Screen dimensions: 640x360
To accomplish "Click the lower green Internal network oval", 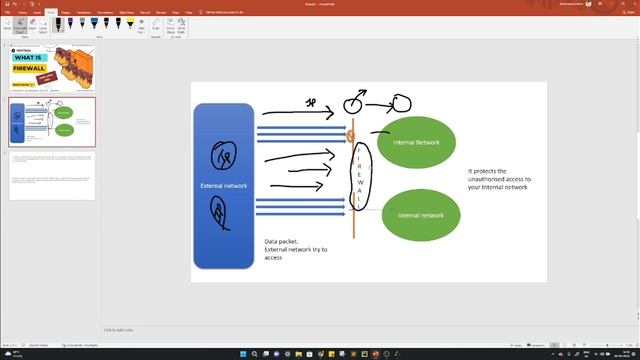I will point(421,215).
